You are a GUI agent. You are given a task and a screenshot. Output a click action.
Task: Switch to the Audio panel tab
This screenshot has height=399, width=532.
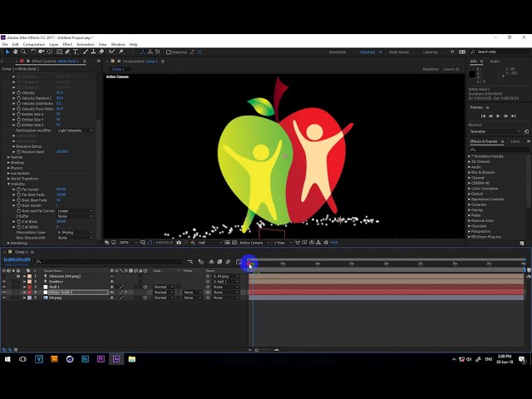coord(495,62)
